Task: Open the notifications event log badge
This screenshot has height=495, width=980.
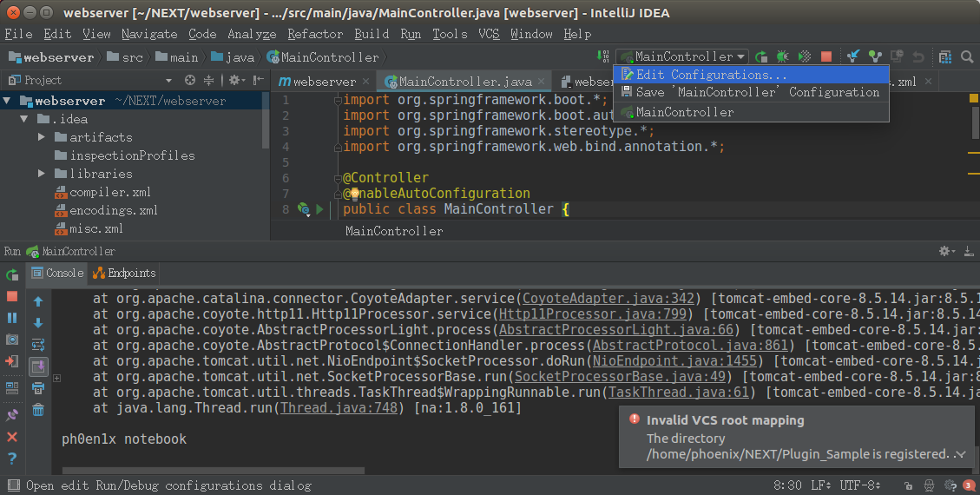Action: coord(969,485)
